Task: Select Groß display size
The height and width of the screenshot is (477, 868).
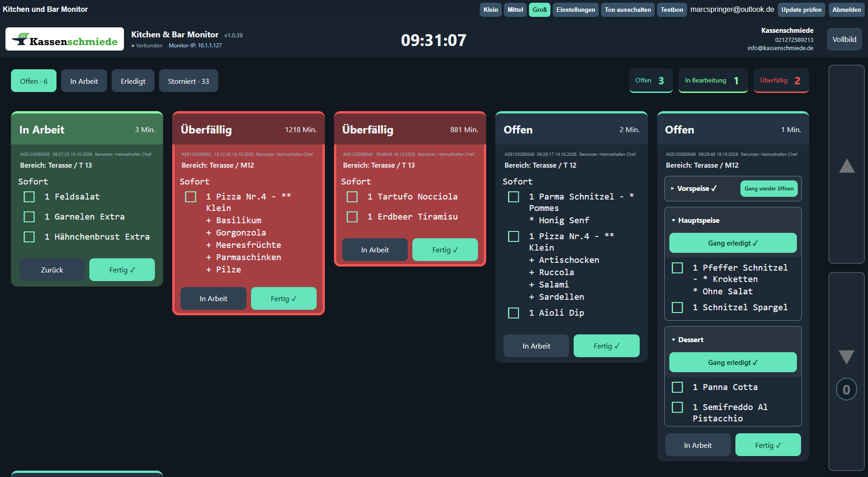Action: [x=539, y=10]
